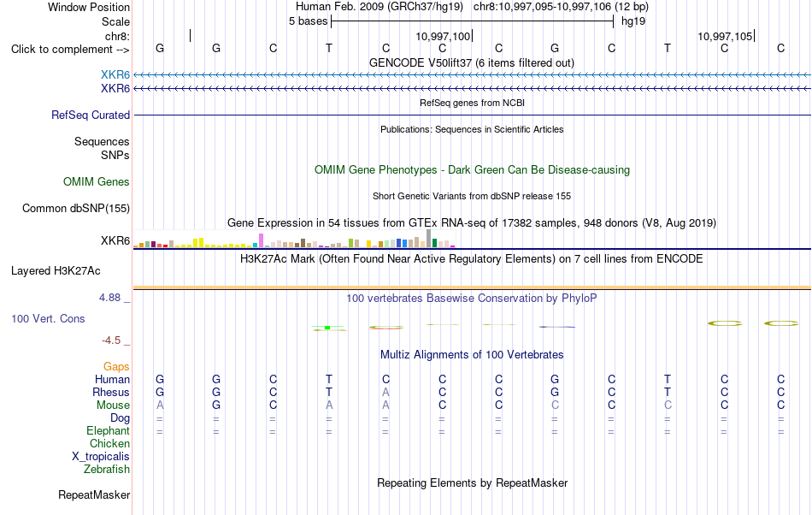Click the SNPs label of Publications track

click(x=115, y=155)
